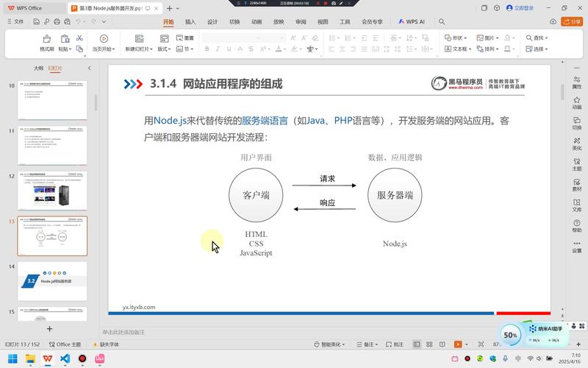Click the 帮助 help icon in sidebar

576,224
